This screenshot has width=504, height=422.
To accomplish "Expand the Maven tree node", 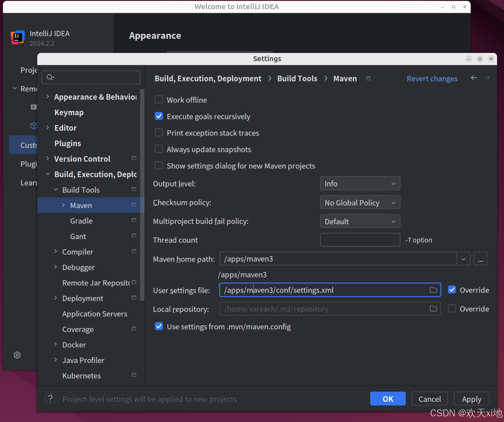I will [63, 205].
